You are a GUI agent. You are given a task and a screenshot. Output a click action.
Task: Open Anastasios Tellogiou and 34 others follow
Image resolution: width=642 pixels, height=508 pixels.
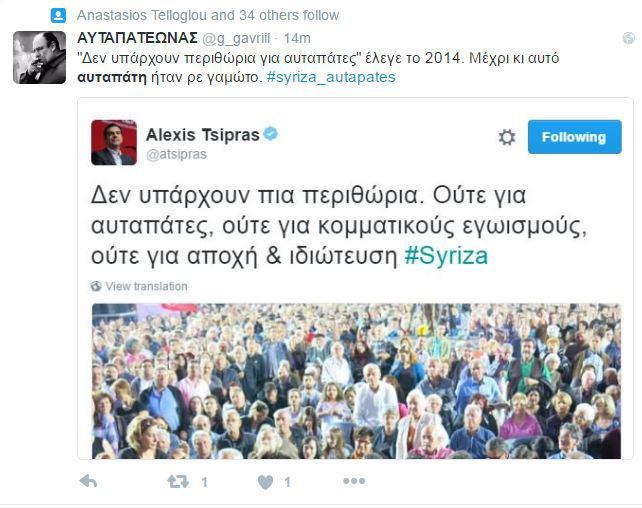click(x=208, y=16)
